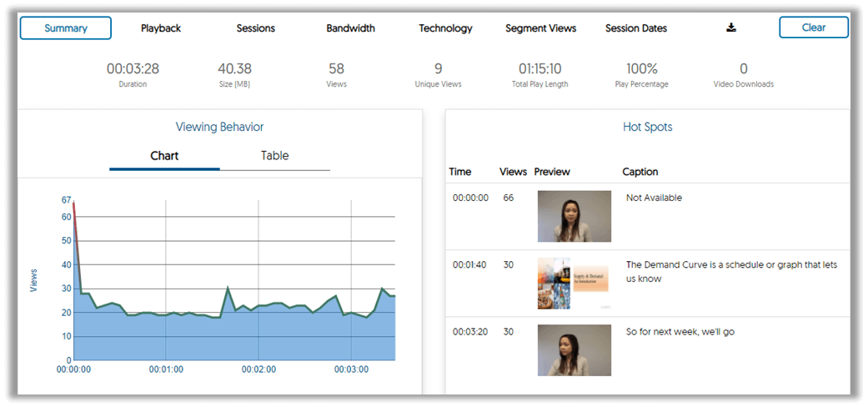868x407 pixels.
Task: Open the 00:01:40 hot spot slide thumbnail
Action: pyautogui.click(x=574, y=283)
